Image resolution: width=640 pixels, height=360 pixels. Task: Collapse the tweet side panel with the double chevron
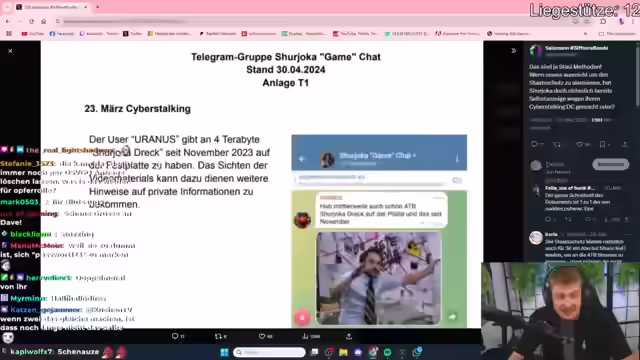(x=513, y=51)
